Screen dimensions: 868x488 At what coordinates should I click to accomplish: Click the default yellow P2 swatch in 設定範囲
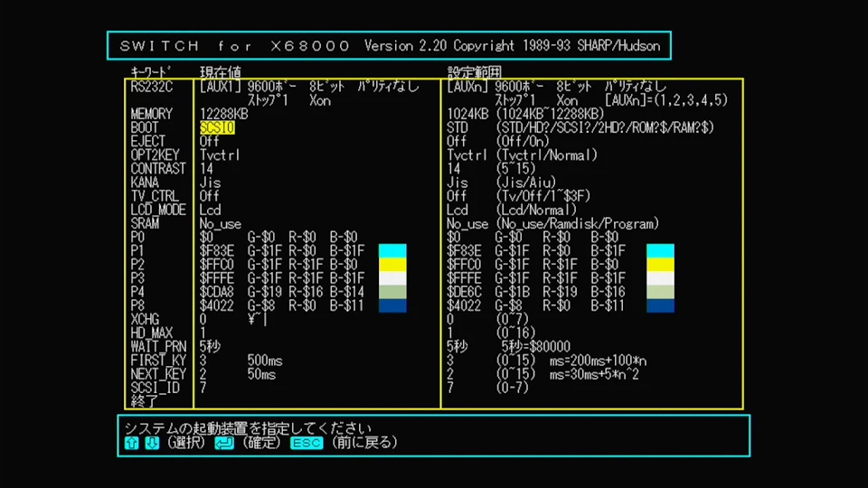(x=660, y=265)
